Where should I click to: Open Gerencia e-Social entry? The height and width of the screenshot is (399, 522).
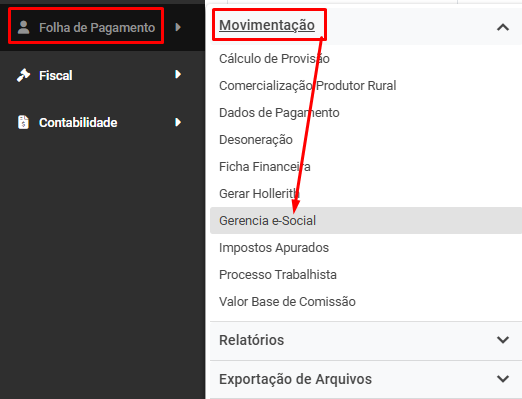[366, 220]
